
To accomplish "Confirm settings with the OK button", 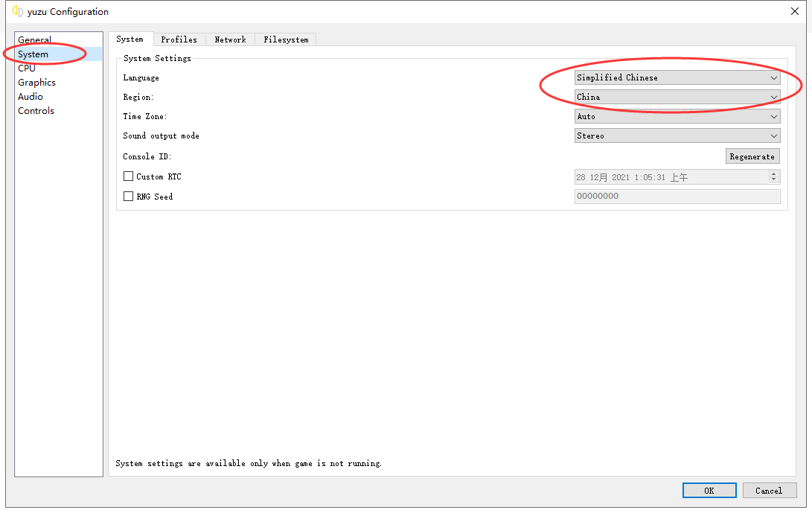I will [x=709, y=491].
